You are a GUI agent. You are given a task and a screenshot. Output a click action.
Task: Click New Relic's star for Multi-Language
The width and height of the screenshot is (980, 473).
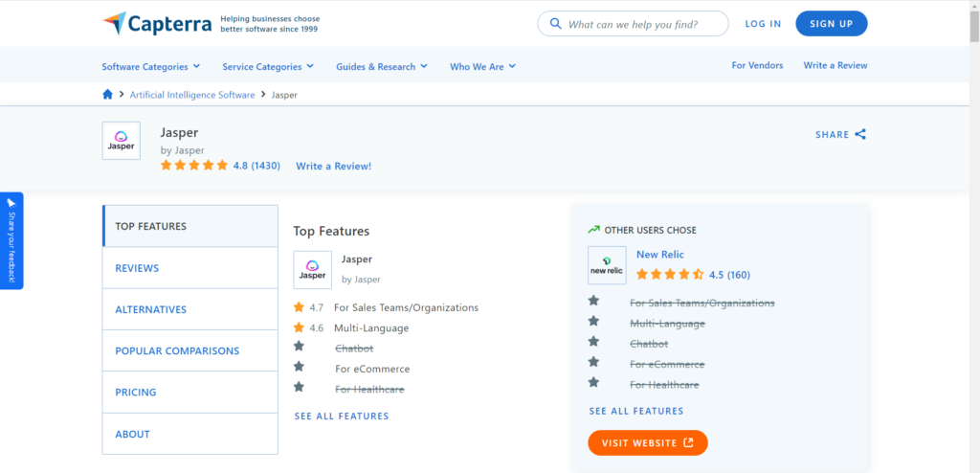pyautogui.click(x=593, y=321)
